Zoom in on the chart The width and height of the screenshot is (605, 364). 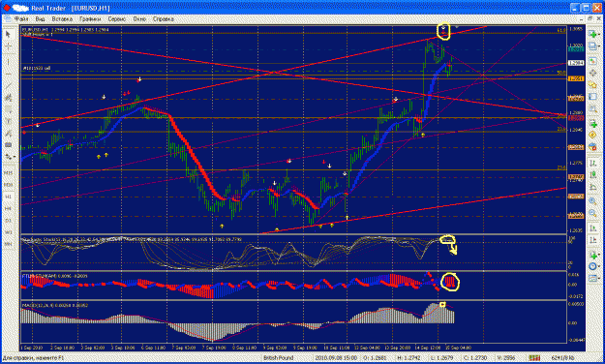tap(592, 201)
